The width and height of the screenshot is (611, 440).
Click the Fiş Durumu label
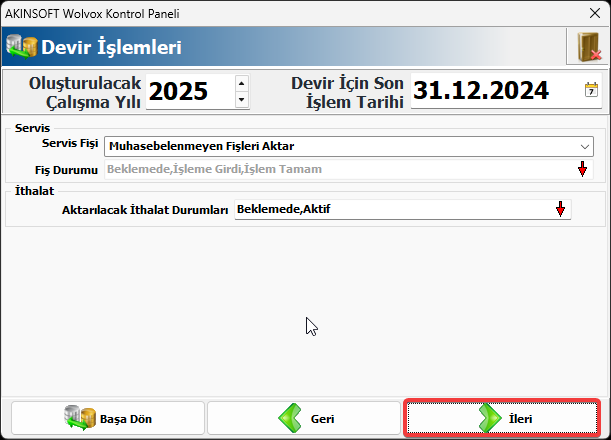66,170
